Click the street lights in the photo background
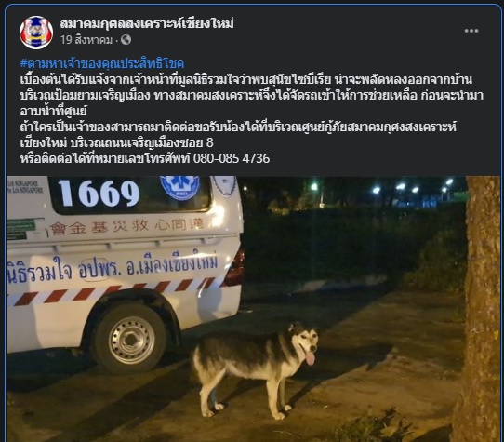Image resolution: width=504 pixels, height=442 pixels. 411,187
